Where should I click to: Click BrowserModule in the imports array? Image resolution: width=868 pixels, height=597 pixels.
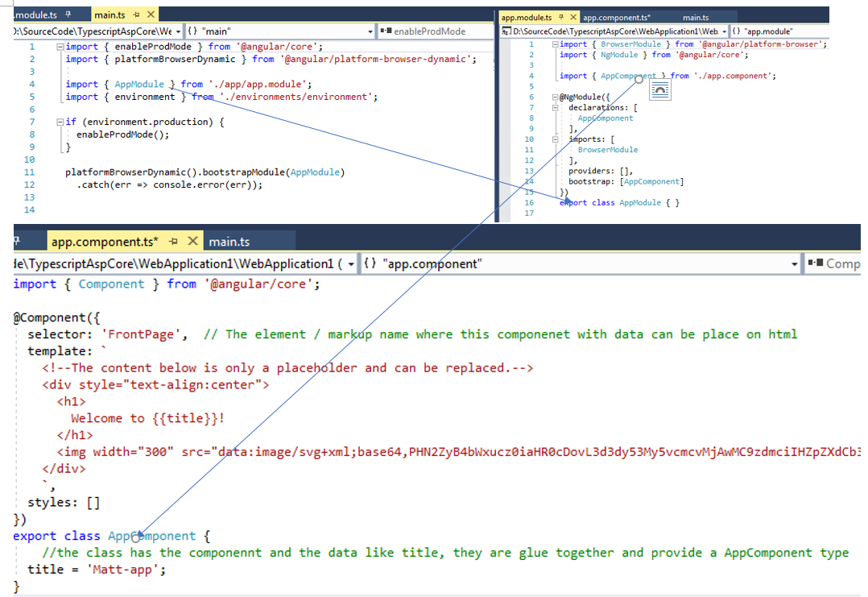click(607, 150)
